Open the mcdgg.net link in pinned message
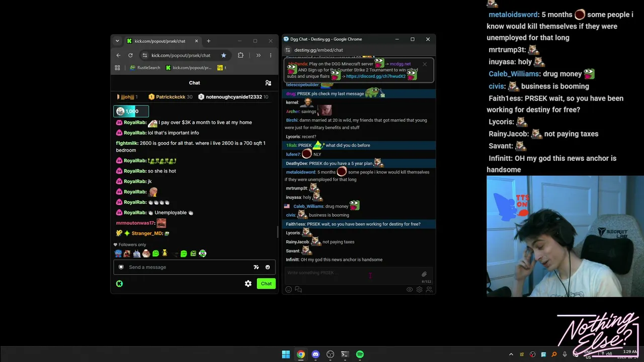Screen dimensions: 644x362 400,64
